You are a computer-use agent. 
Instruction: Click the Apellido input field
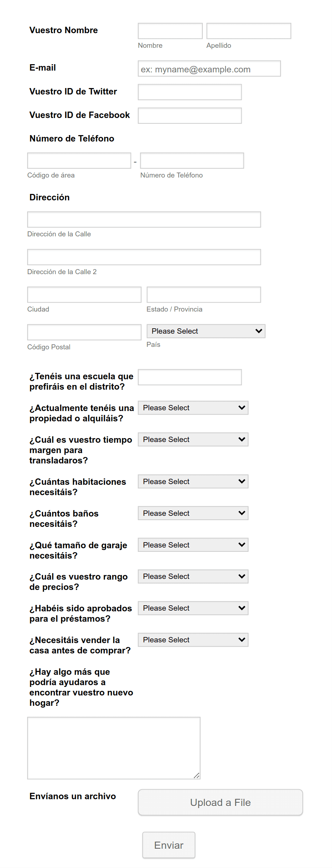(248, 31)
